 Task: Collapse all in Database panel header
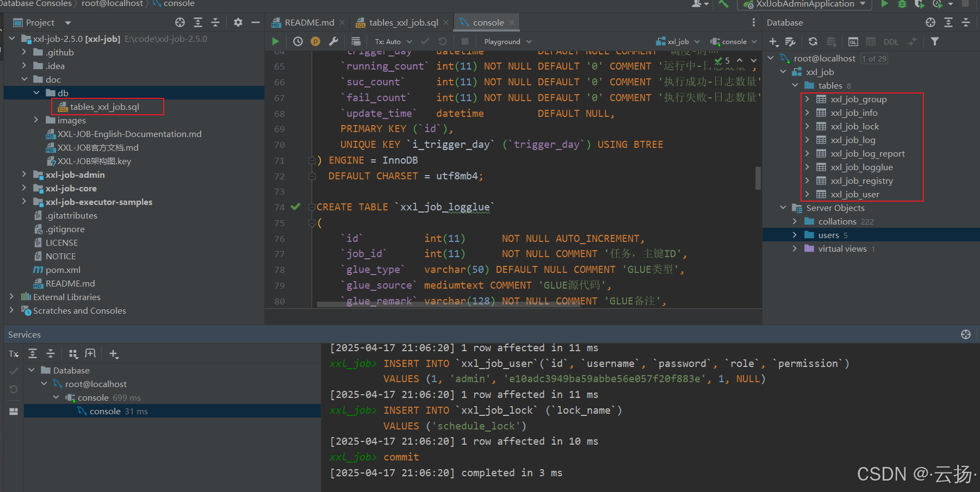966,22
